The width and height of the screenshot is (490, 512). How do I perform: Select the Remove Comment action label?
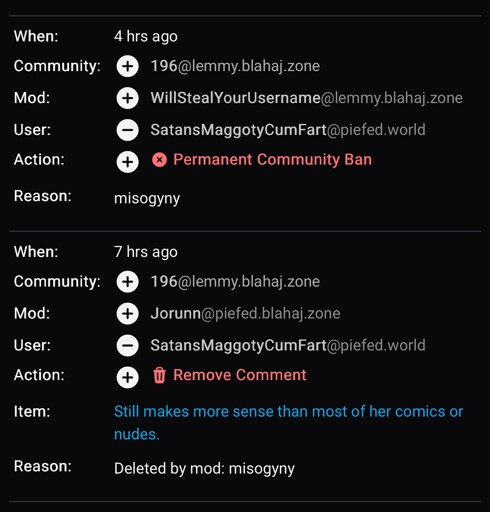coord(240,375)
